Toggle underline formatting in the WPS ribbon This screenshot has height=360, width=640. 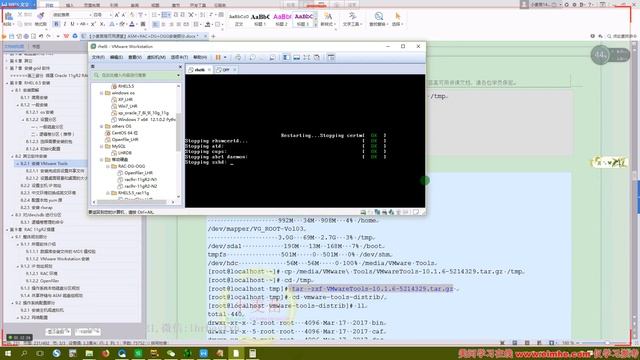point(73,24)
